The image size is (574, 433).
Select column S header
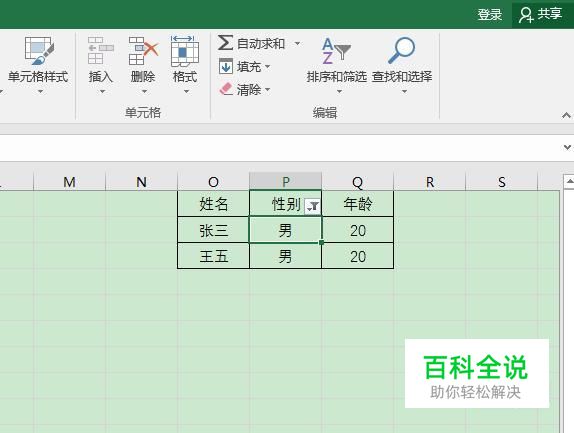[502, 182]
